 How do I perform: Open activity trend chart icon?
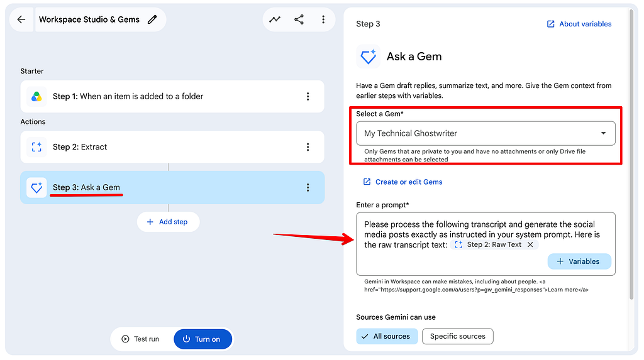(x=275, y=19)
